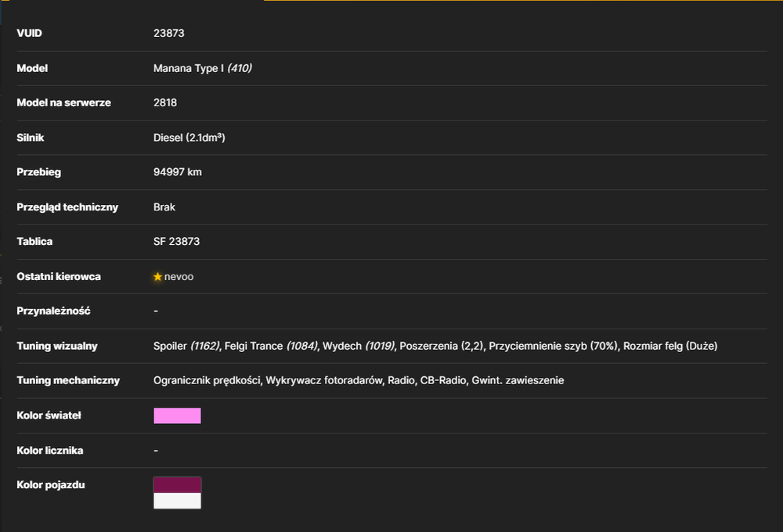783x532 pixels.
Task: Select server model number 2818
Action: 165,102
